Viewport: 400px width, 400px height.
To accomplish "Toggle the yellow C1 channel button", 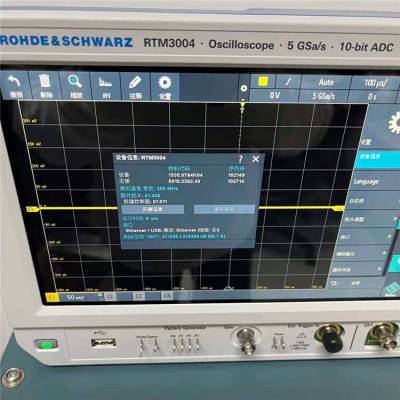I will pos(52,297).
